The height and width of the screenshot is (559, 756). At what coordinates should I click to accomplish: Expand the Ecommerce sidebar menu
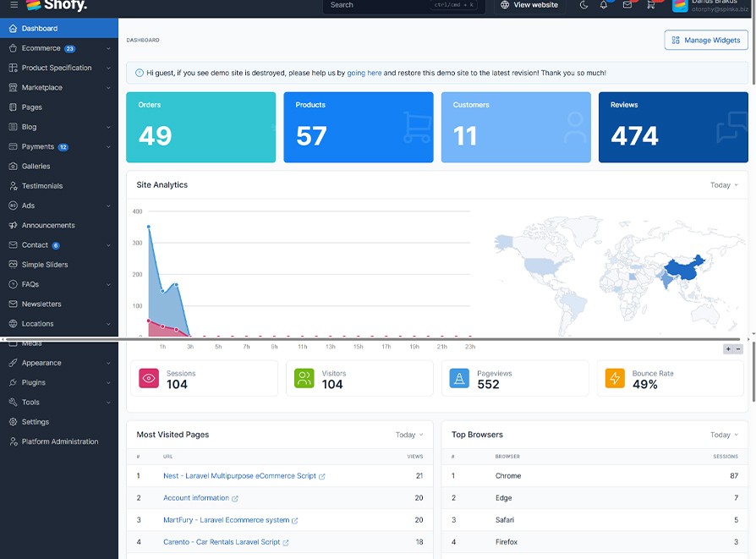[58, 48]
